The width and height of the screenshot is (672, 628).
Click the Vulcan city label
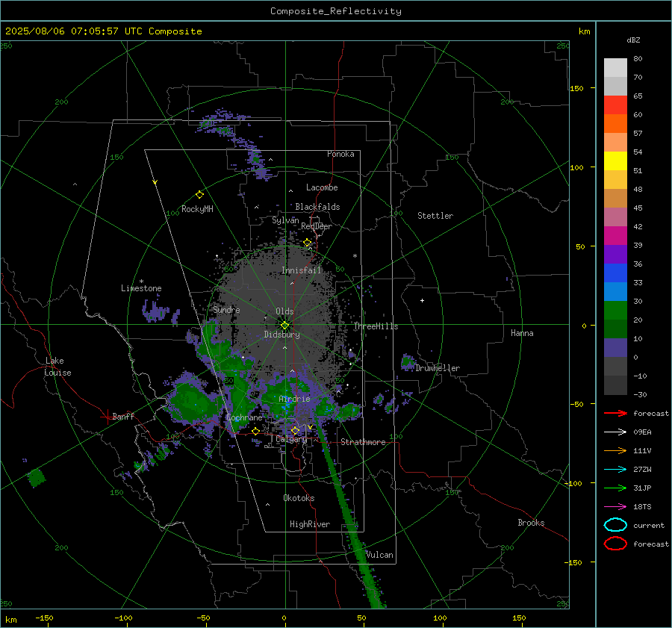(379, 555)
